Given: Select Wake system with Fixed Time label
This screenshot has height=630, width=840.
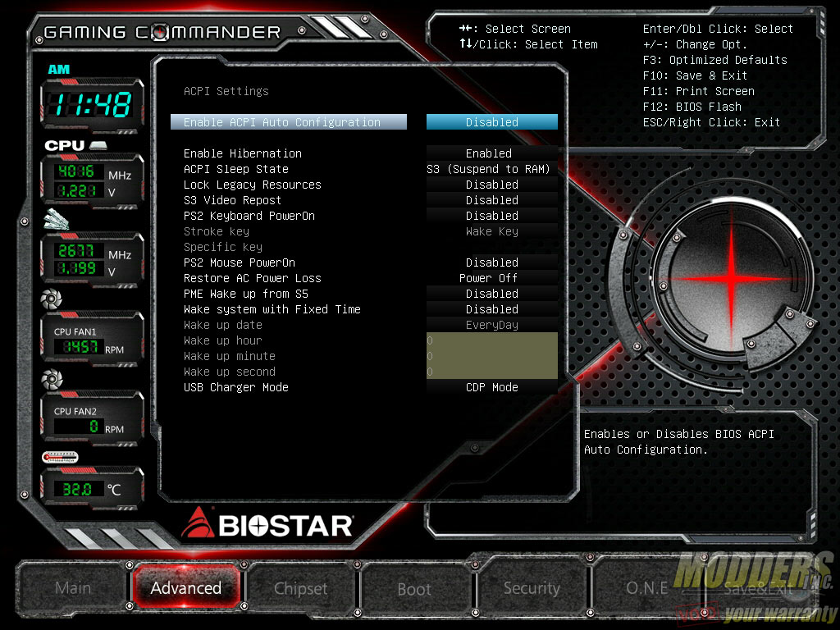Looking at the screenshot, I should click(x=272, y=309).
